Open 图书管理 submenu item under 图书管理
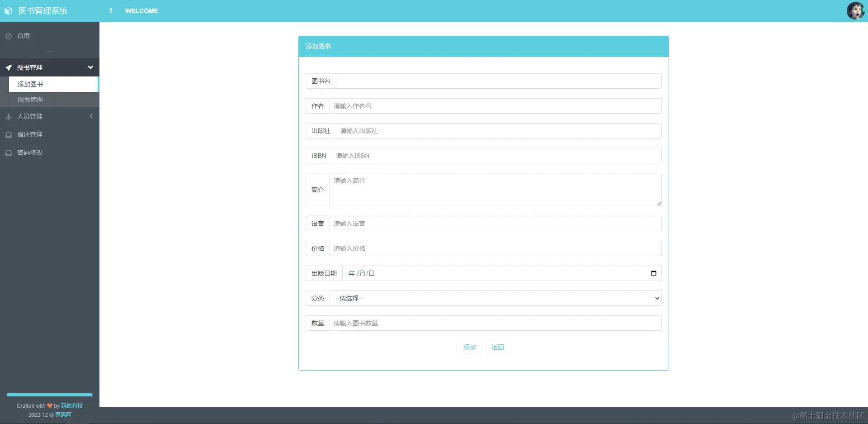Viewport: 868px width, 424px height. [x=30, y=100]
